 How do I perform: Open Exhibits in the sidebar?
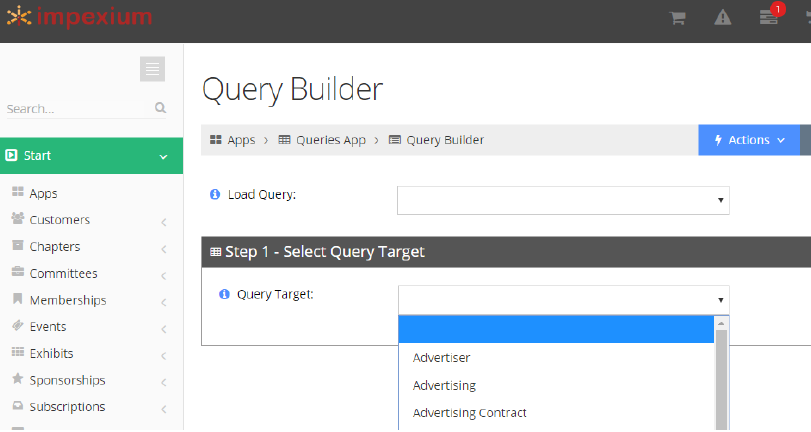(51, 353)
